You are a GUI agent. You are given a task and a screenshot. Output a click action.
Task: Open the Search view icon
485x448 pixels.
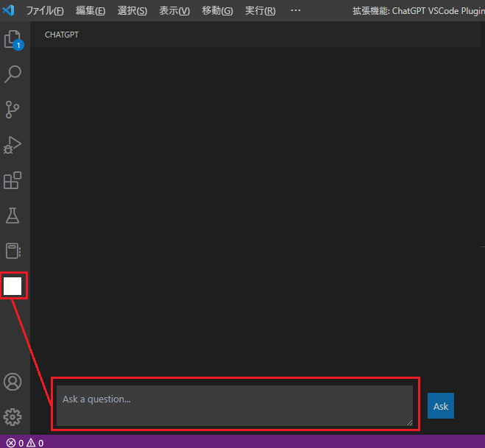click(13, 74)
